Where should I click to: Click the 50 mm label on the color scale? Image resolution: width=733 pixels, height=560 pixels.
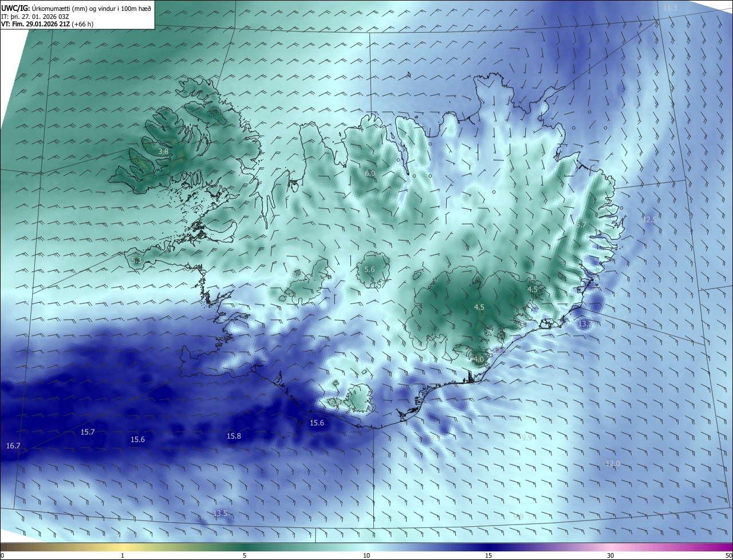[x=728, y=555]
